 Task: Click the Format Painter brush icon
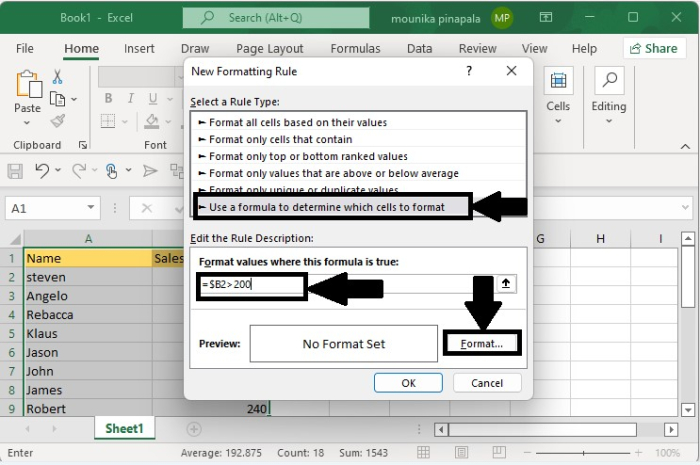pyautogui.click(x=58, y=120)
